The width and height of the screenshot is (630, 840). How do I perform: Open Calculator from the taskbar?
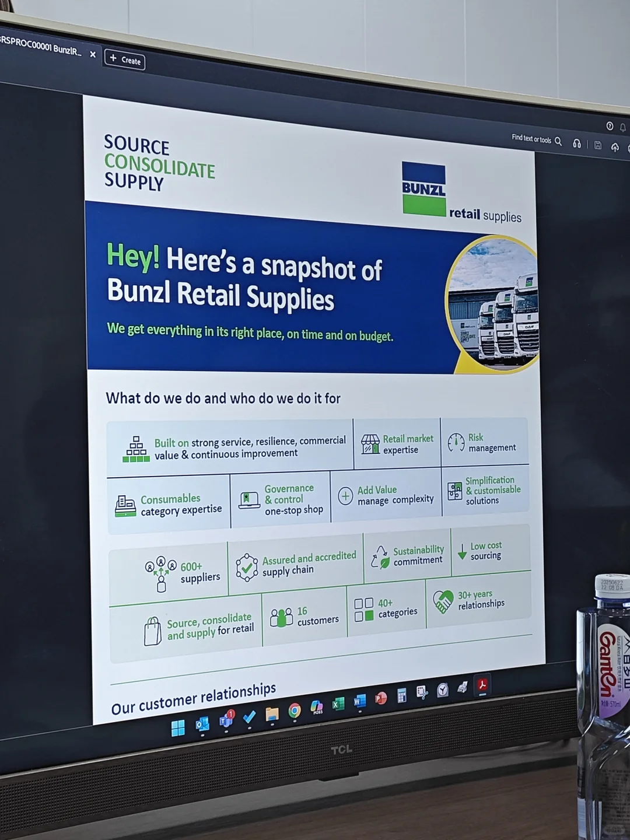(x=401, y=695)
